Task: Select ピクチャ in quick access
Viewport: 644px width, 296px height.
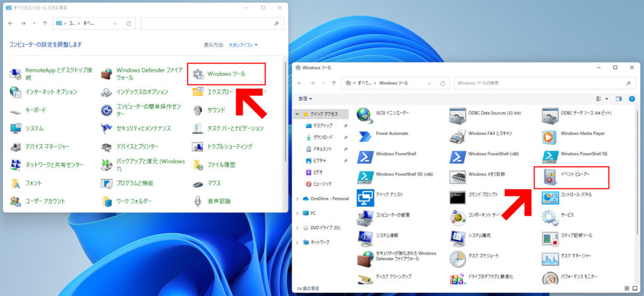Action: coord(316,161)
